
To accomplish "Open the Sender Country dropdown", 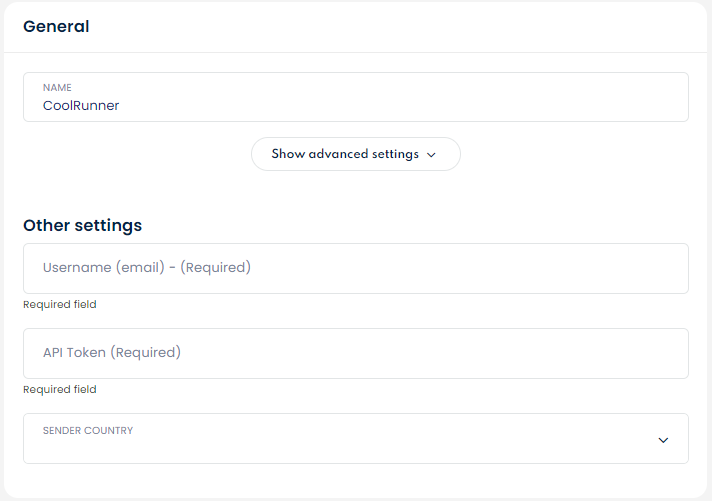I will (x=355, y=439).
